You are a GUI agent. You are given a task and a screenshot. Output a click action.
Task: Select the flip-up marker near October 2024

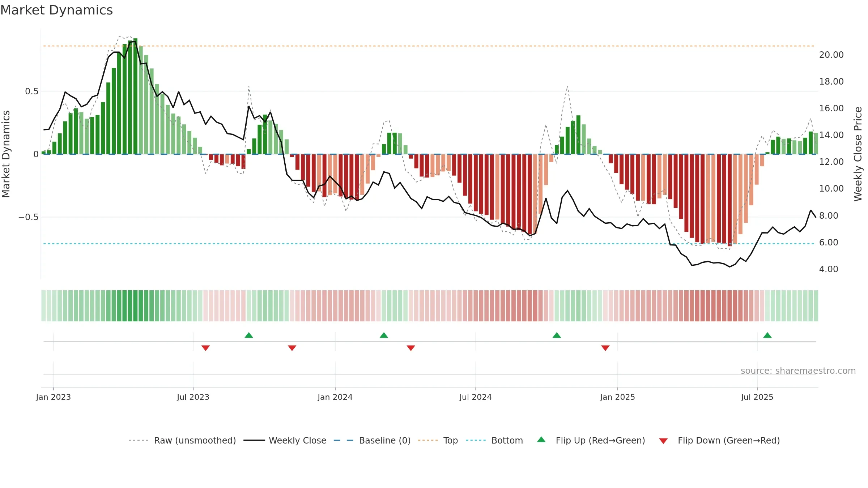[x=557, y=335]
